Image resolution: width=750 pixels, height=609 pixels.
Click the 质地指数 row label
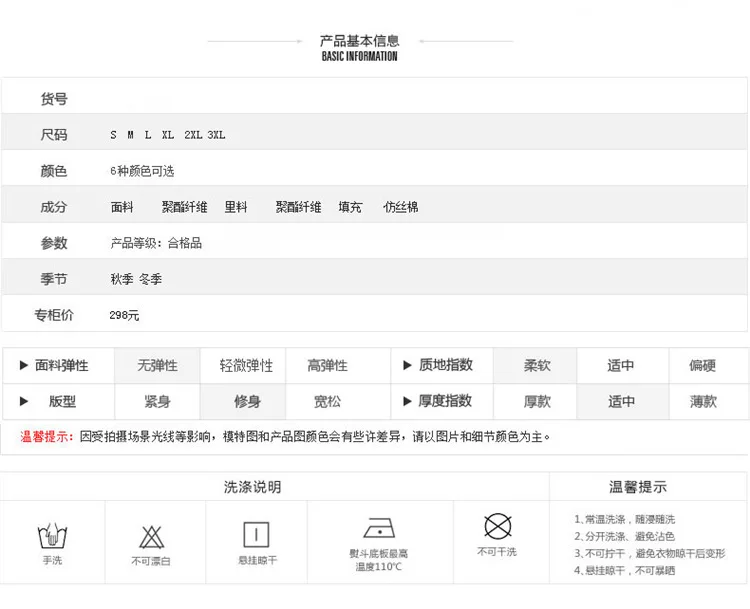click(446, 365)
